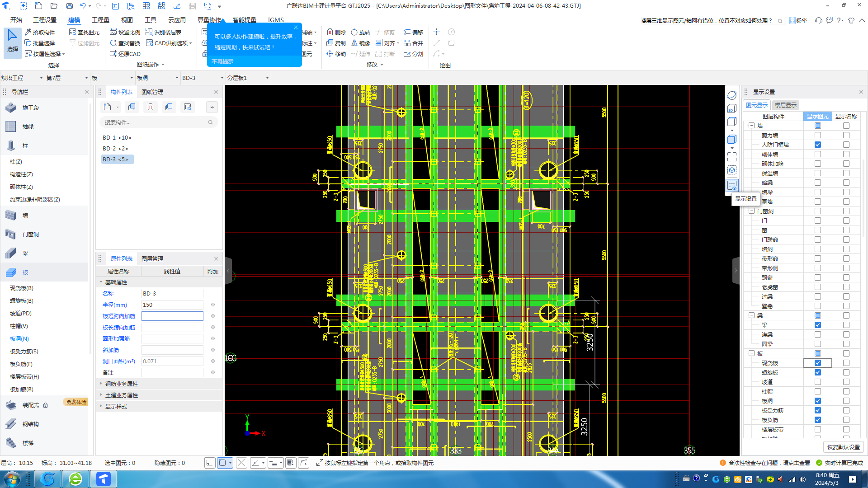Toggle 板洞 display checkbox
This screenshot has height=488, width=868.
click(x=818, y=401)
